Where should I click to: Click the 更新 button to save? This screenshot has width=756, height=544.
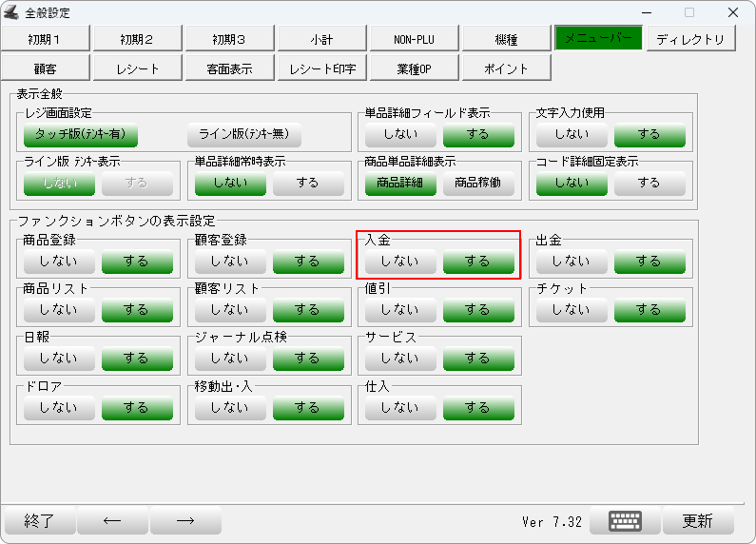pyautogui.click(x=697, y=521)
